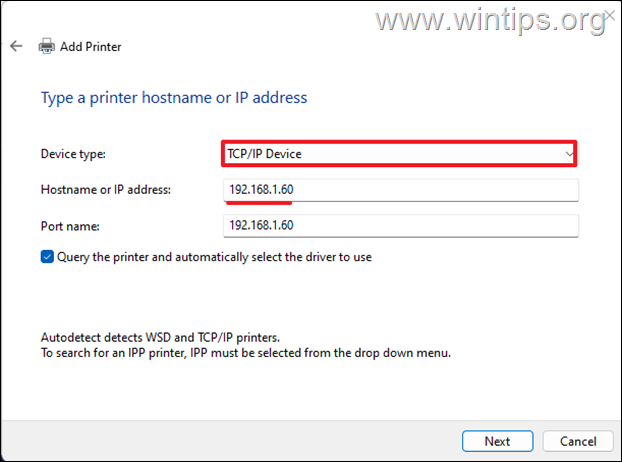
Task: Uncheck the Query the printer checkbox
Action: click(x=48, y=257)
